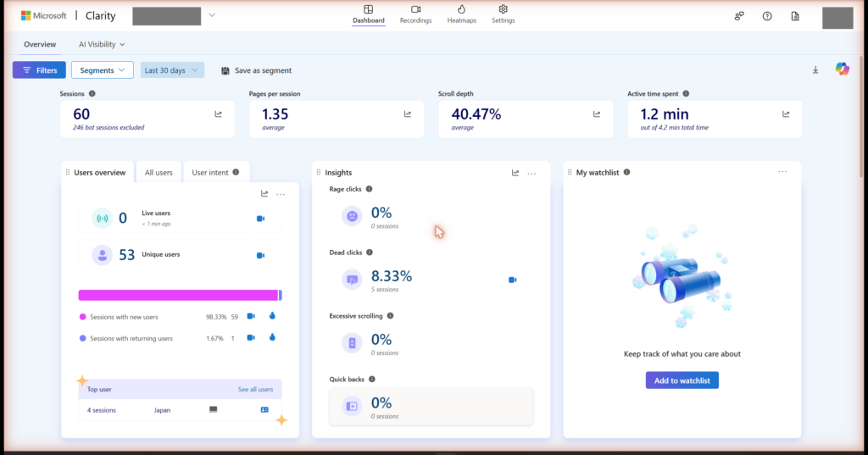View recordings of Unique users

[x=261, y=256]
